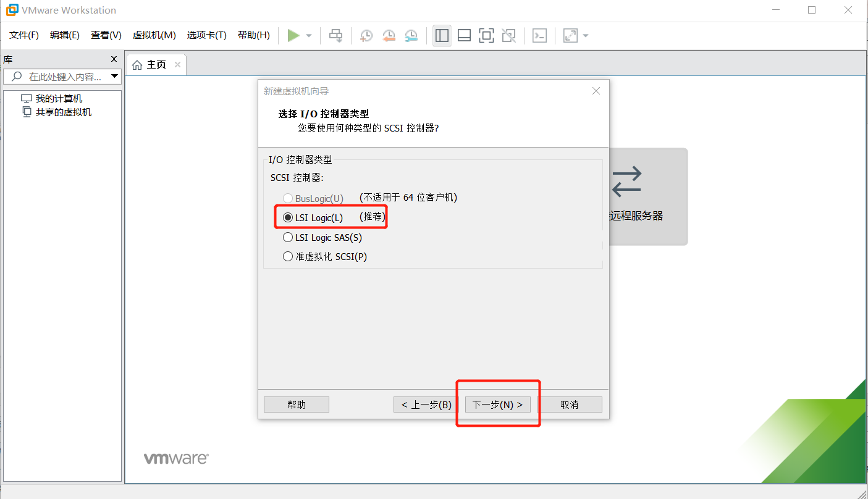The height and width of the screenshot is (499, 868).
Task: Close the 新建虚拟机向导 dialog
Action: [x=596, y=91]
